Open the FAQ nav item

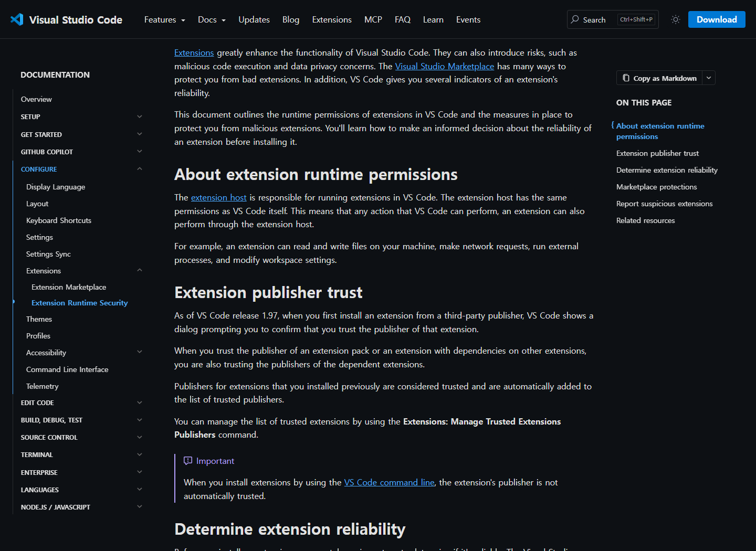pos(403,19)
